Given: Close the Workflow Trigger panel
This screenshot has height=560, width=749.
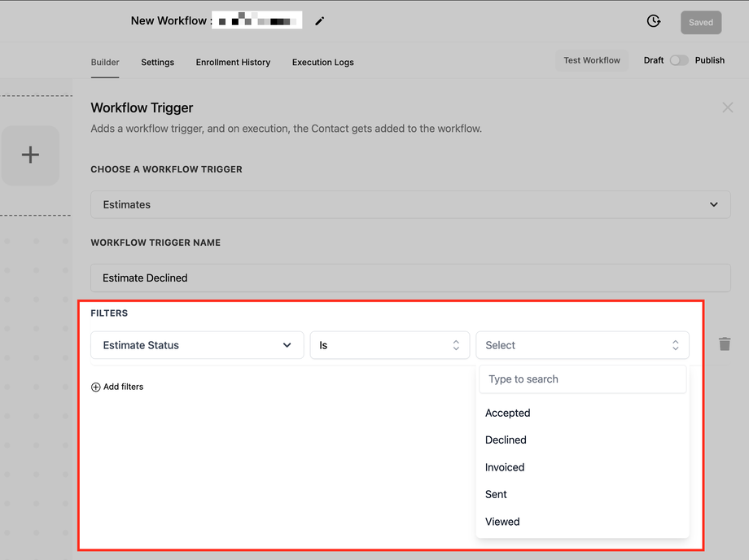Looking at the screenshot, I should coord(728,107).
